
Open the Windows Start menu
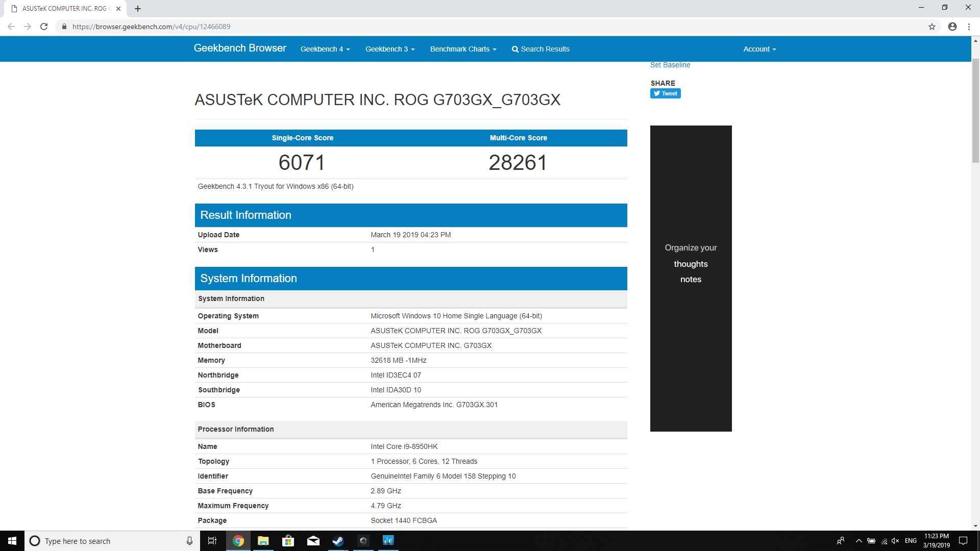coord(12,541)
